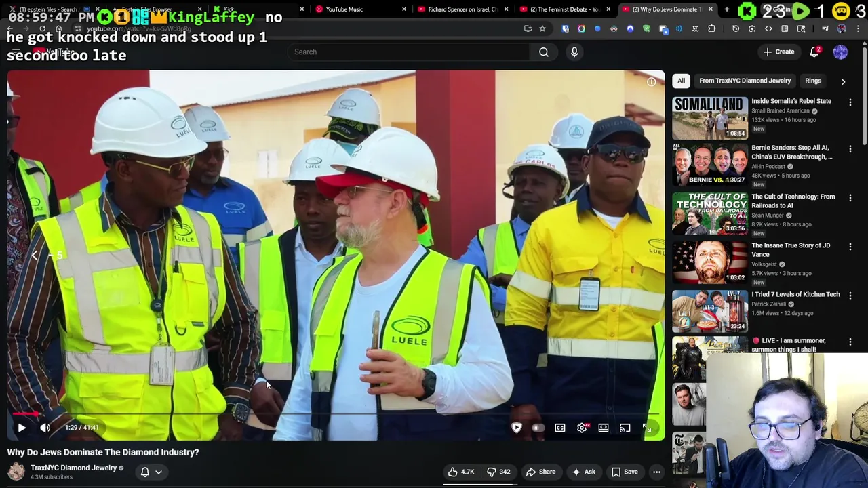The height and width of the screenshot is (488, 868).
Task: Start voice search with the microphone
Action: point(574,52)
